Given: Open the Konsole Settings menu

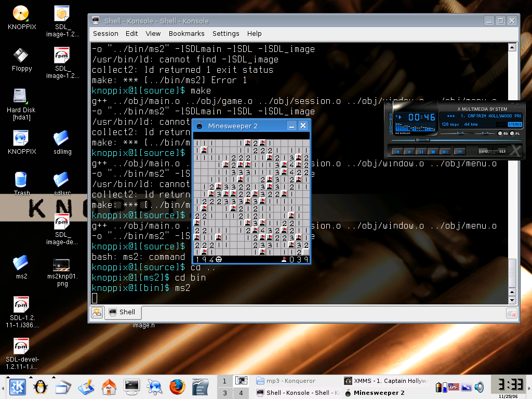Looking at the screenshot, I should (225, 33).
